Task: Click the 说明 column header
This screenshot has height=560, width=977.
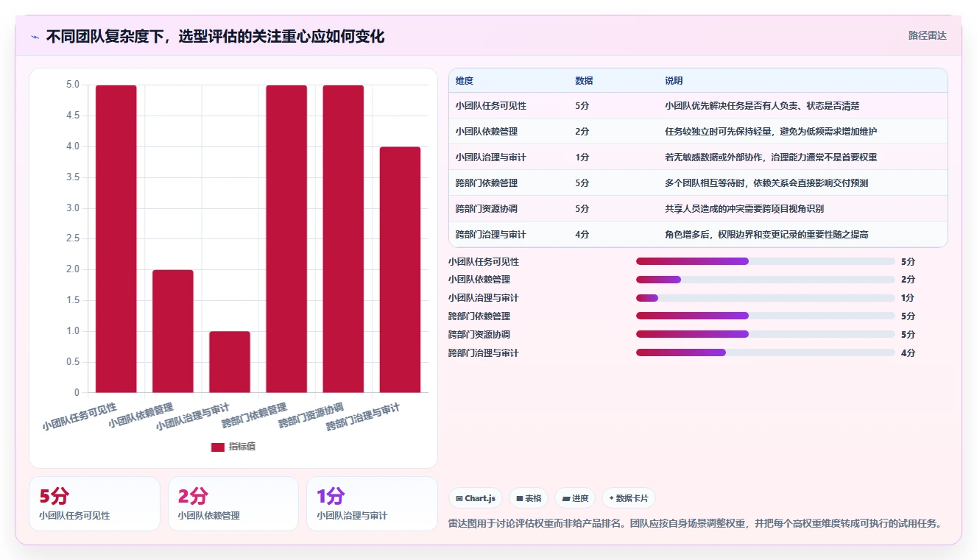Action: click(674, 80)
